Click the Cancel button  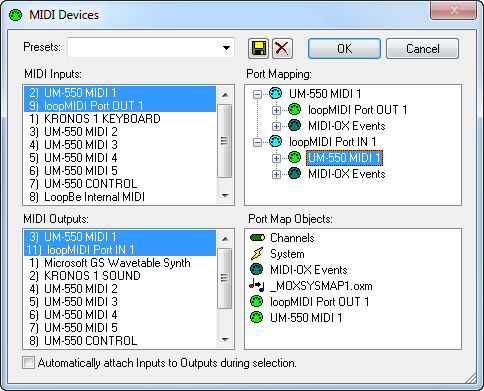[x=422, y=49]
